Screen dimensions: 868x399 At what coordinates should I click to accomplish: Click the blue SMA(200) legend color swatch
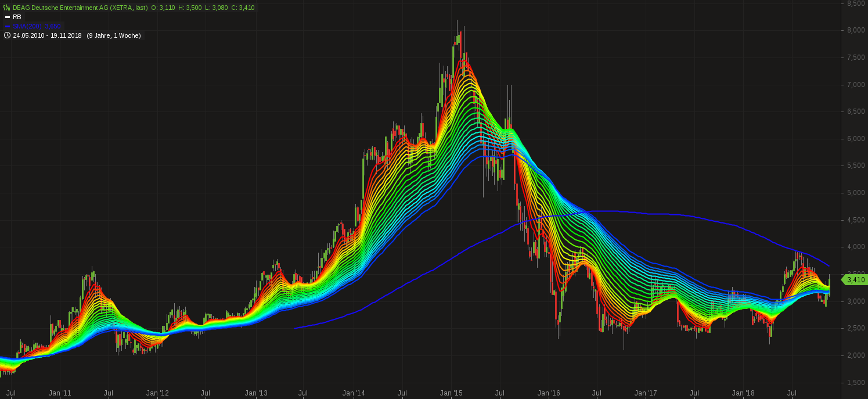pyautogui.click(x=7, y=26)
